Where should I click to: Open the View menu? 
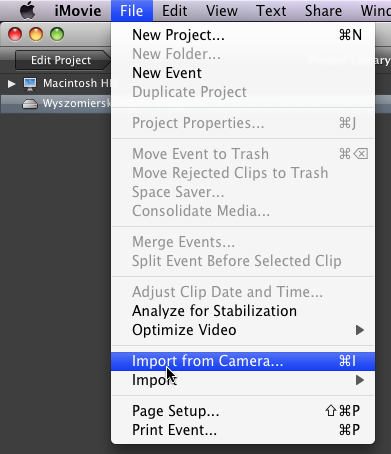[222, 11]
